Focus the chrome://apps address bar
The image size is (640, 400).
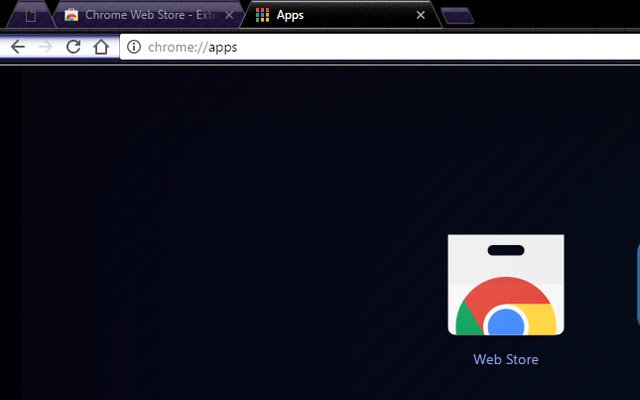point(380,47)
